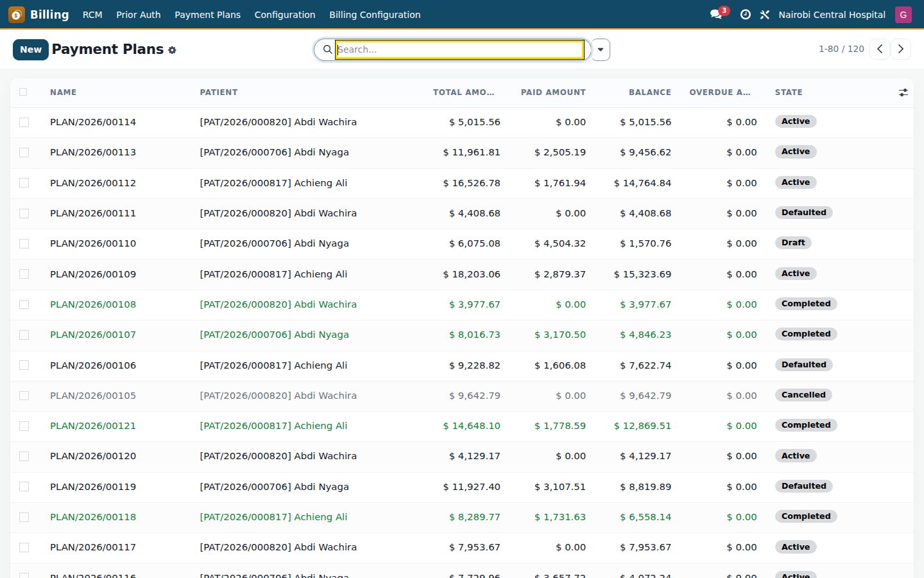Sort by the Name column header
The image size is (924, 578).
[x=64, y=92]
